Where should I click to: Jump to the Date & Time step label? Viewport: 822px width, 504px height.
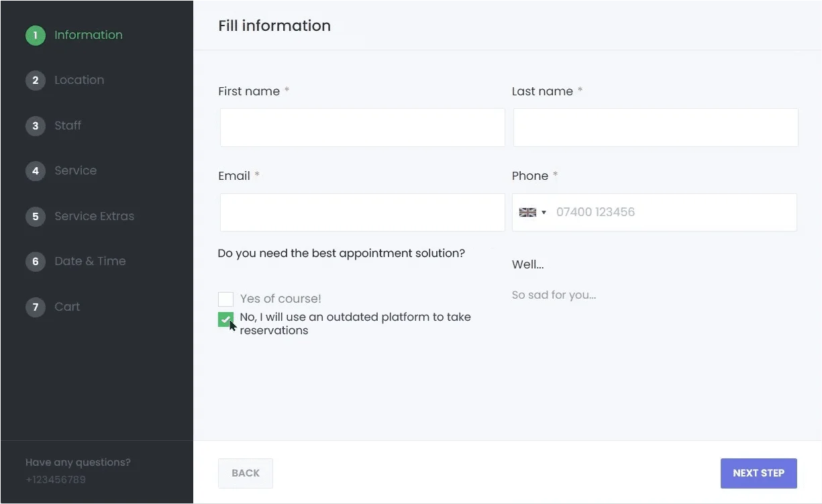90,261
